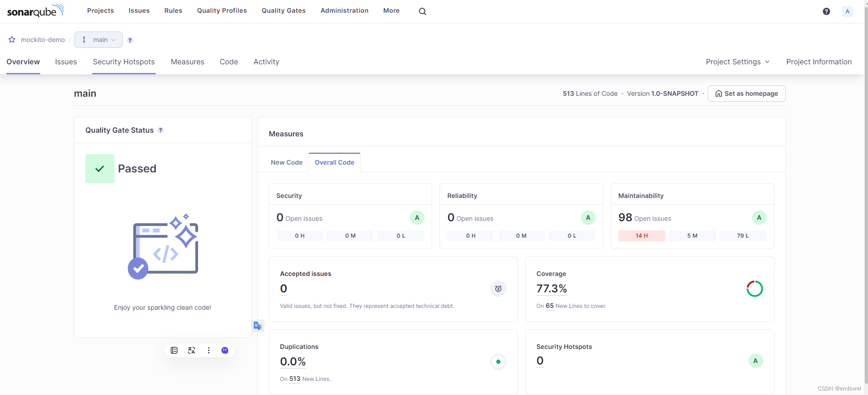Screen dimensions: 868x395
Task: Open the More menu in top navigation
Action: pos(392,10)
